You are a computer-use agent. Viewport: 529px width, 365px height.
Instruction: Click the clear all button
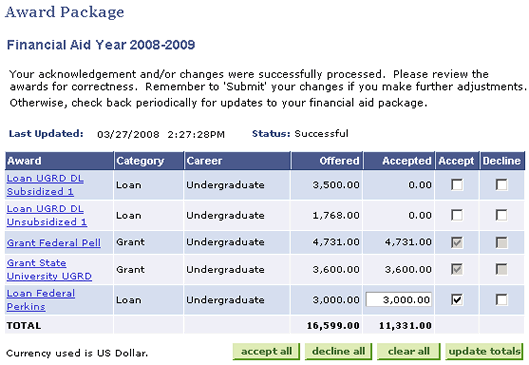pyautogui.click(x=409, y=352)
